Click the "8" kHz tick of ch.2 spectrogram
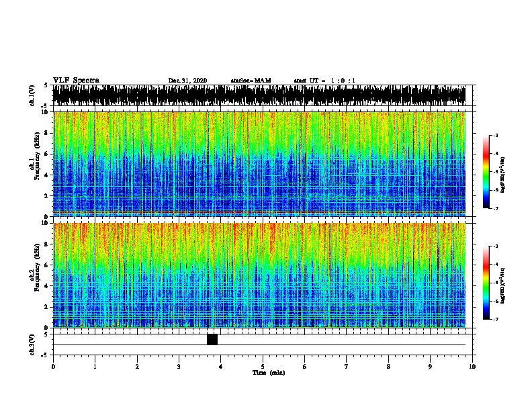 47,244
